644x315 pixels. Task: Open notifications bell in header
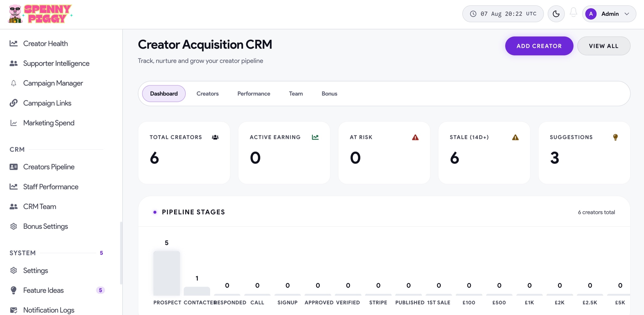click(573, 13)
